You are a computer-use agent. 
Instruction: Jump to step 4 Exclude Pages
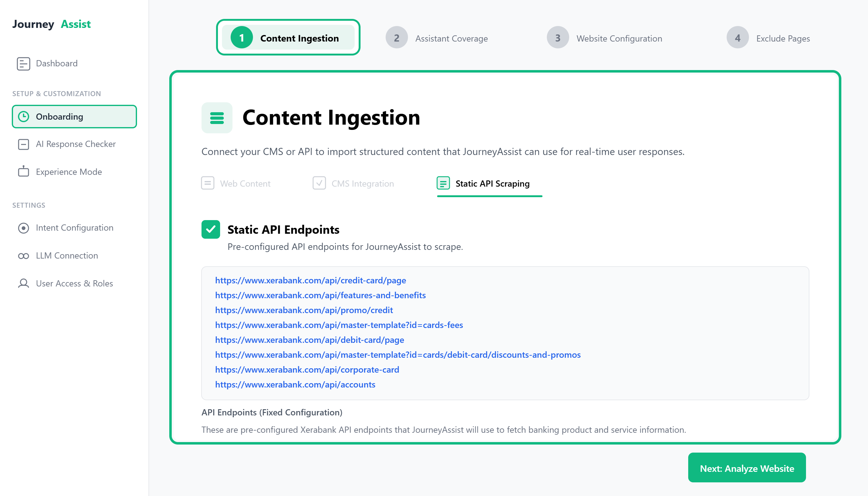768,38
